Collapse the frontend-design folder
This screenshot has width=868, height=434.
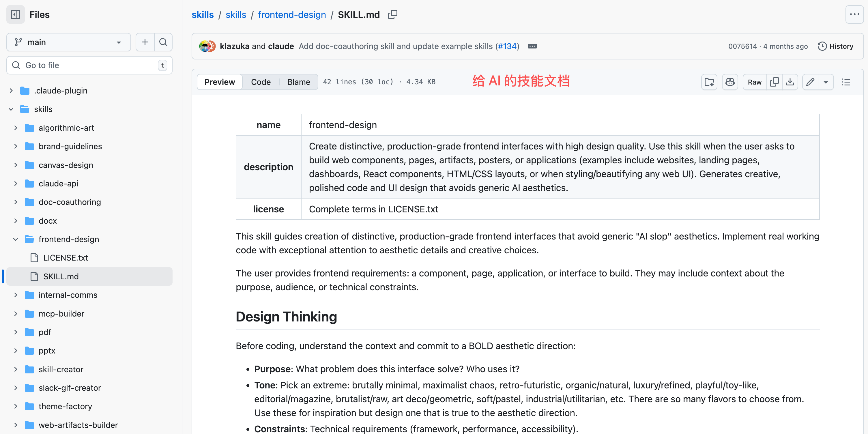(16, 239)
